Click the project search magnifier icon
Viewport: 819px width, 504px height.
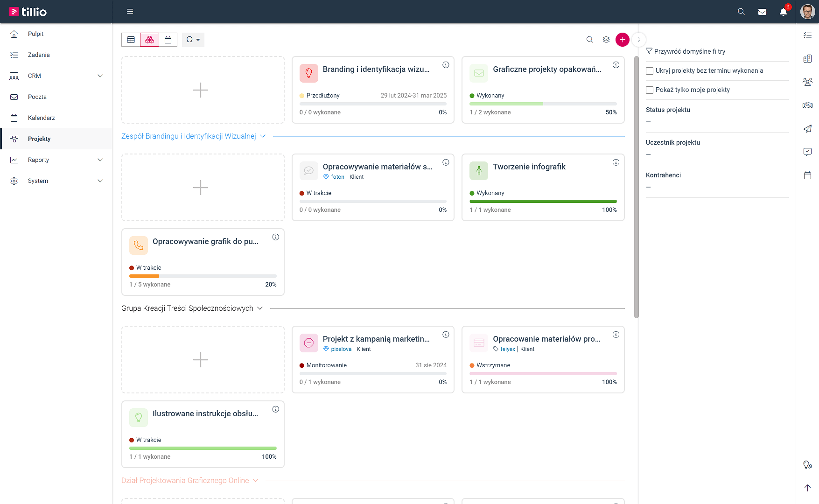[x=590, y=40]
